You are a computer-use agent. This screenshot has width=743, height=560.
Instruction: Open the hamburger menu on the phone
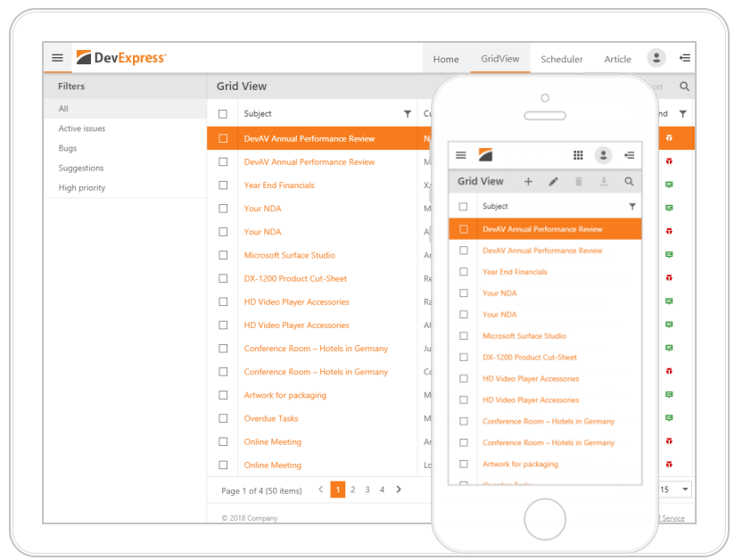[x=460, y=155]
